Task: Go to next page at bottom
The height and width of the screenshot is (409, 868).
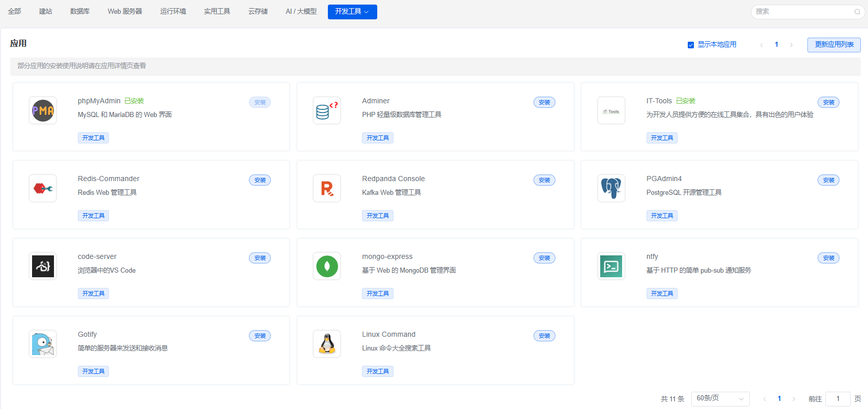Action: tap(794, 399)
